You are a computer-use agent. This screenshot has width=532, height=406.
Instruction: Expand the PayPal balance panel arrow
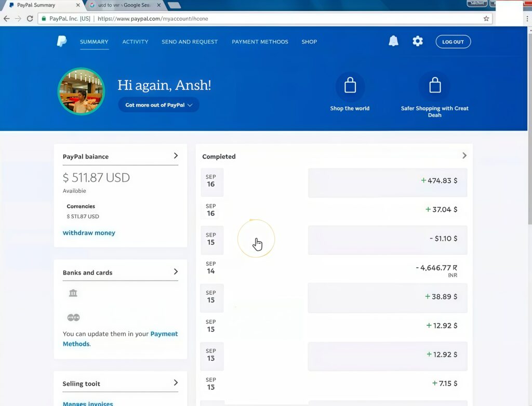pyautogui.click(x=176, y=156)
